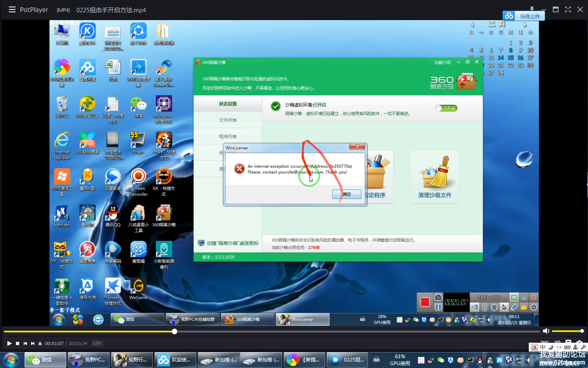Screen dimensions: 588x368
Task: Go to next month on desktop calendar
Action: (525, 25)
